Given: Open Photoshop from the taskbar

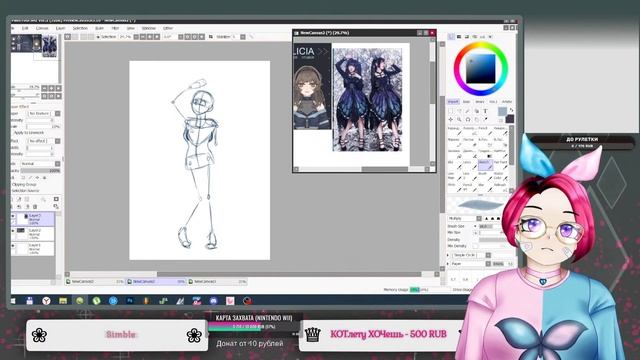Looking at the screenshot, I should [x=130, y=301].
